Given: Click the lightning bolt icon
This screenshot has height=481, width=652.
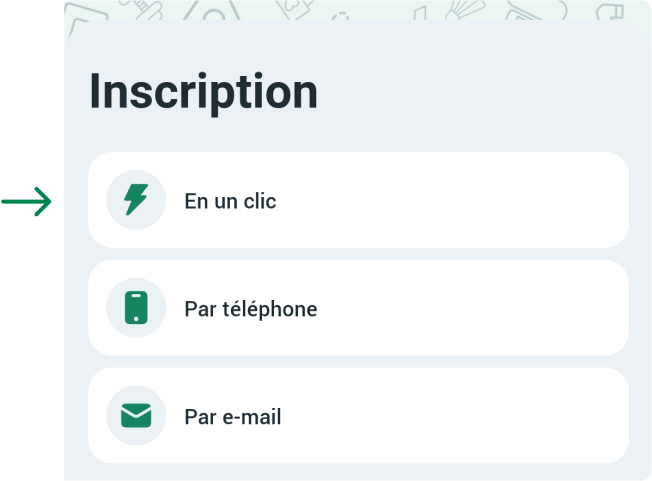Looking at the screenshot, I should click(x=136, y=200).
